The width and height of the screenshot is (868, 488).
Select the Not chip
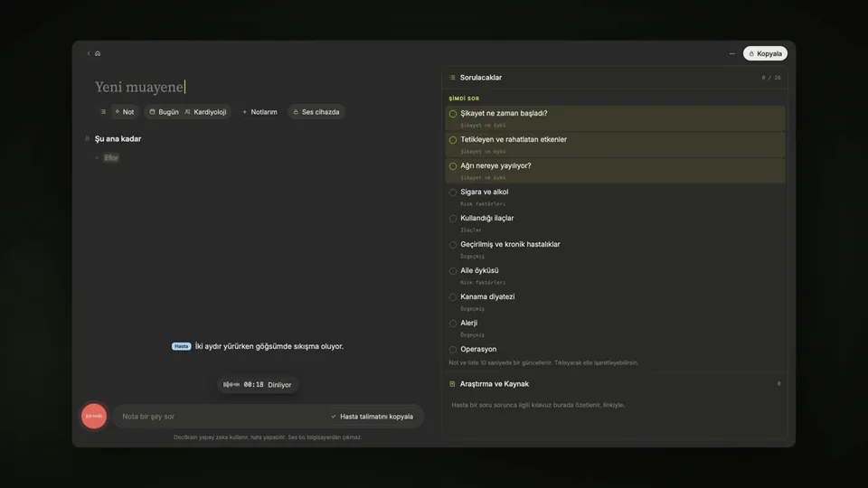pyautogui.click(x=124, y=112)
